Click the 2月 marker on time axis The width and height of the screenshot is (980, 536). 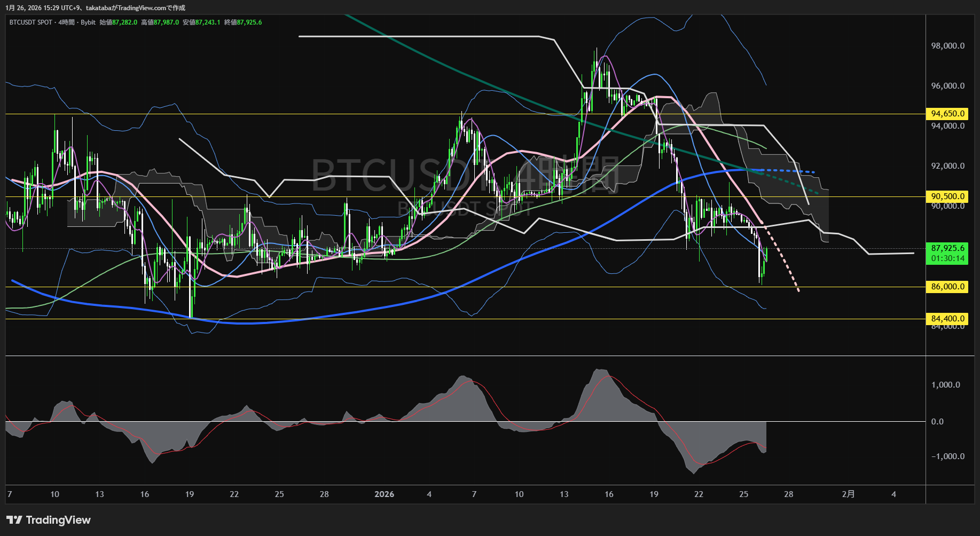[x=848, y=494]
